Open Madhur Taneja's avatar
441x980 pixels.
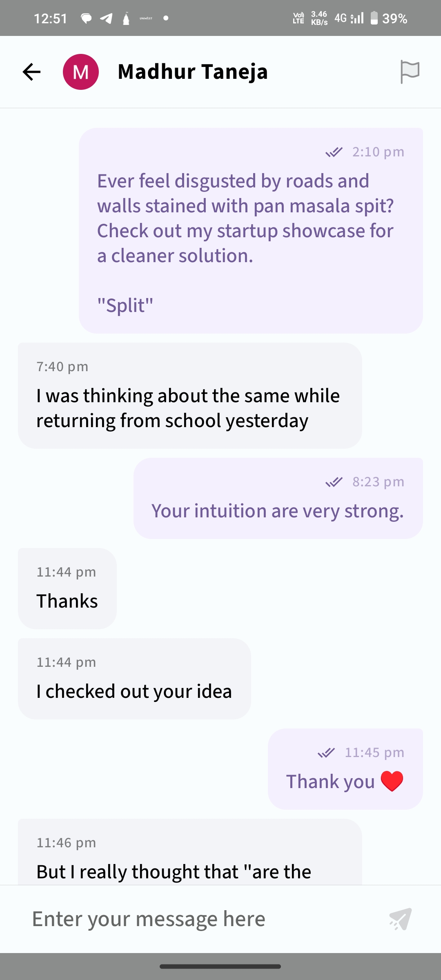(x=80, y=72)
